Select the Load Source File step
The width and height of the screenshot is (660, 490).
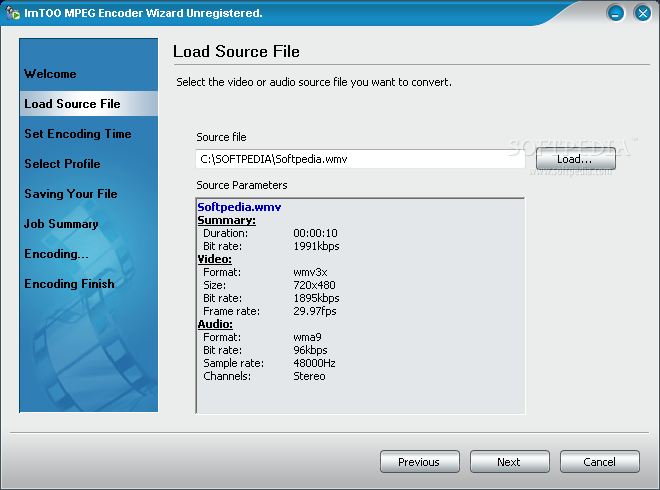[88, 104]
